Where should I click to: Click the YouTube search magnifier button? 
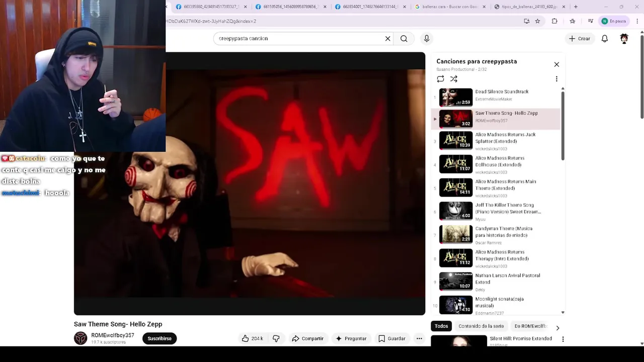pyautogui.click(x=404, y=39)
